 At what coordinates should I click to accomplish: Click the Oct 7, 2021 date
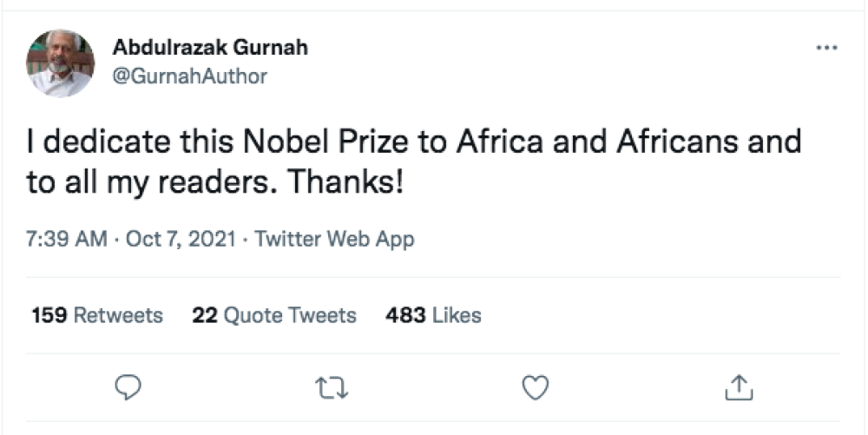point(181,239)
